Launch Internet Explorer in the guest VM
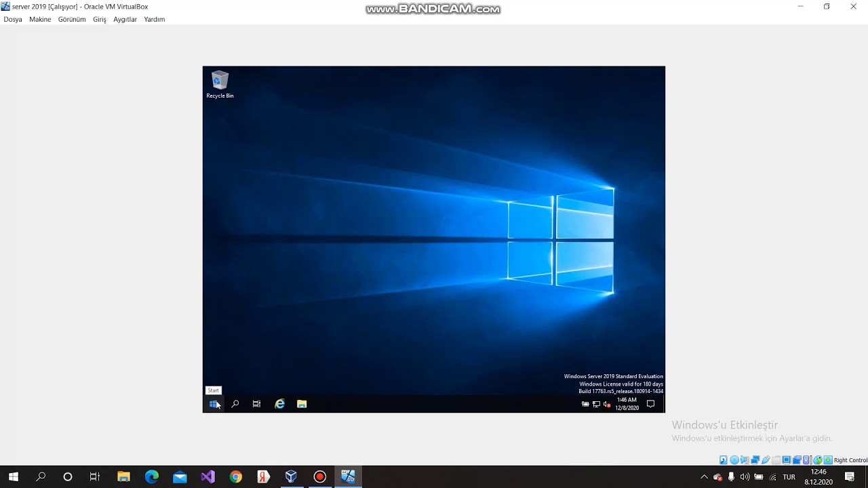868x488 pixels. (x=279, y=404)
